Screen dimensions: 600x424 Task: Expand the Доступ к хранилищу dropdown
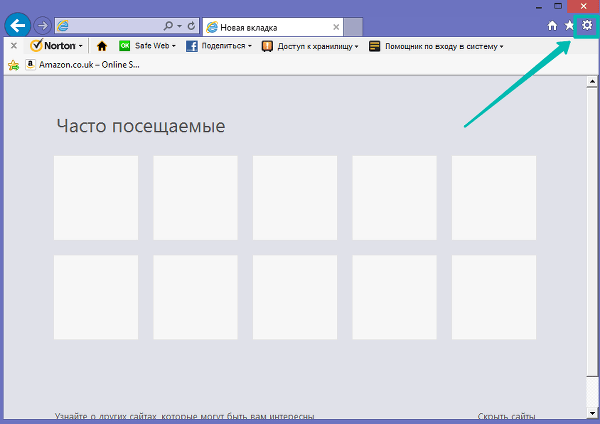tap(356, 47)
